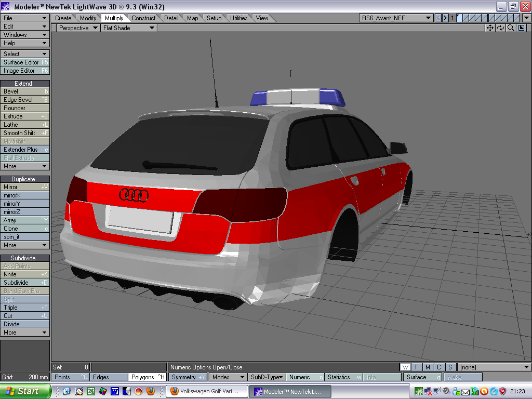Screen dimensions: 532x399
Task: Activate the Array tool
Action: coord(25,220)
